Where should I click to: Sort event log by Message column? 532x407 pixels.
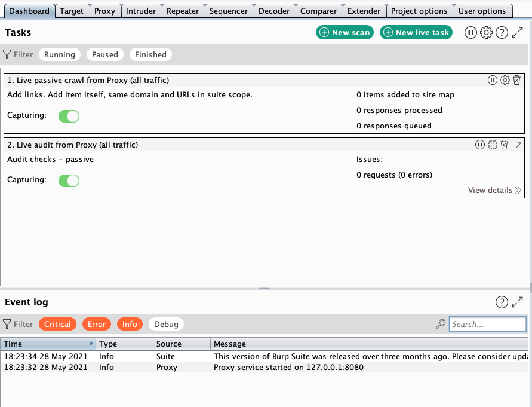coord(369,344)
